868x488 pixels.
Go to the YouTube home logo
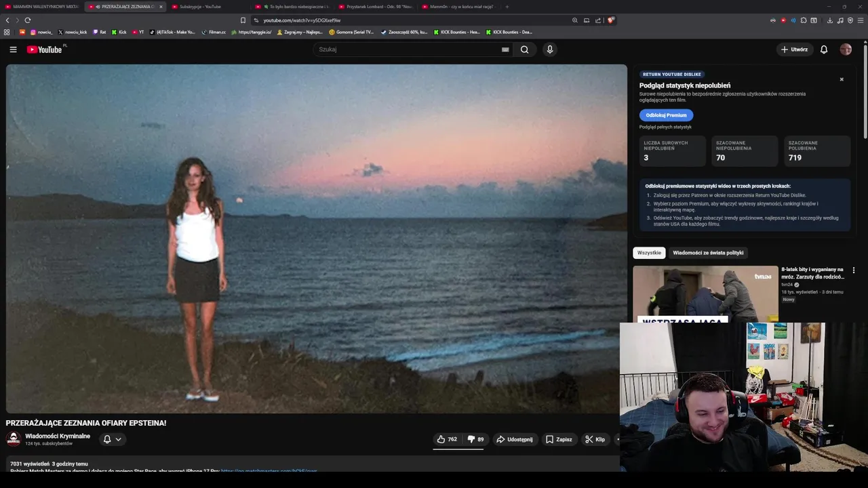45,49
